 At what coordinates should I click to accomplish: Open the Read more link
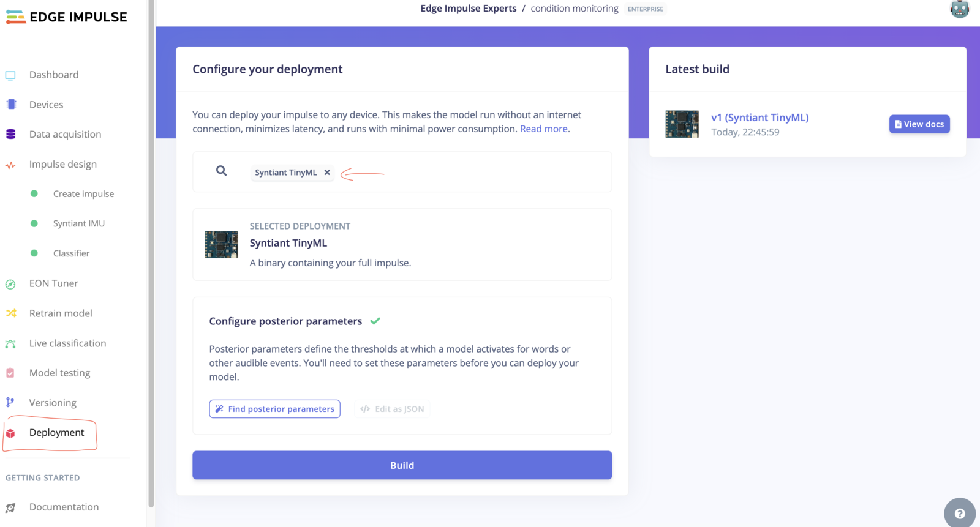tap(544, 129)
